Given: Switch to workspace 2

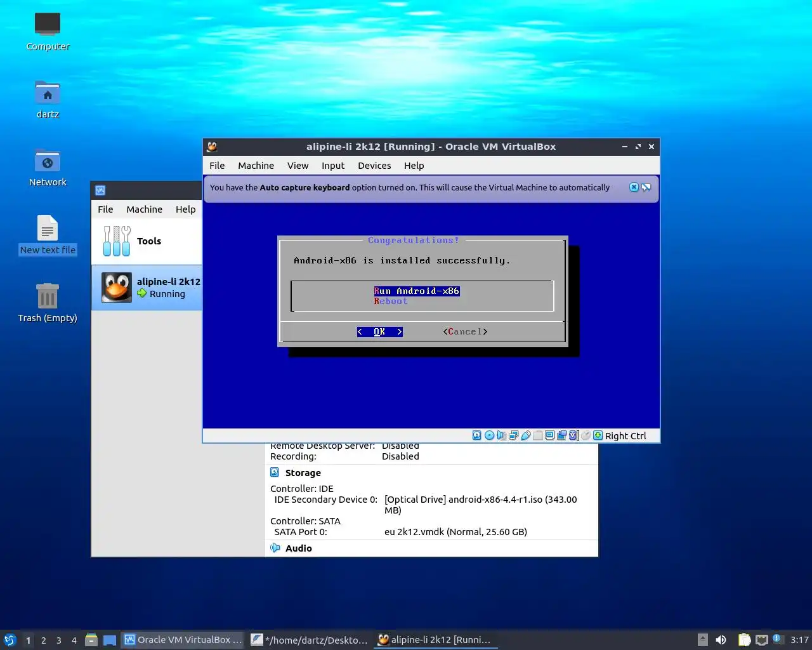Looking at the screenshot, I should pos(43,640).
